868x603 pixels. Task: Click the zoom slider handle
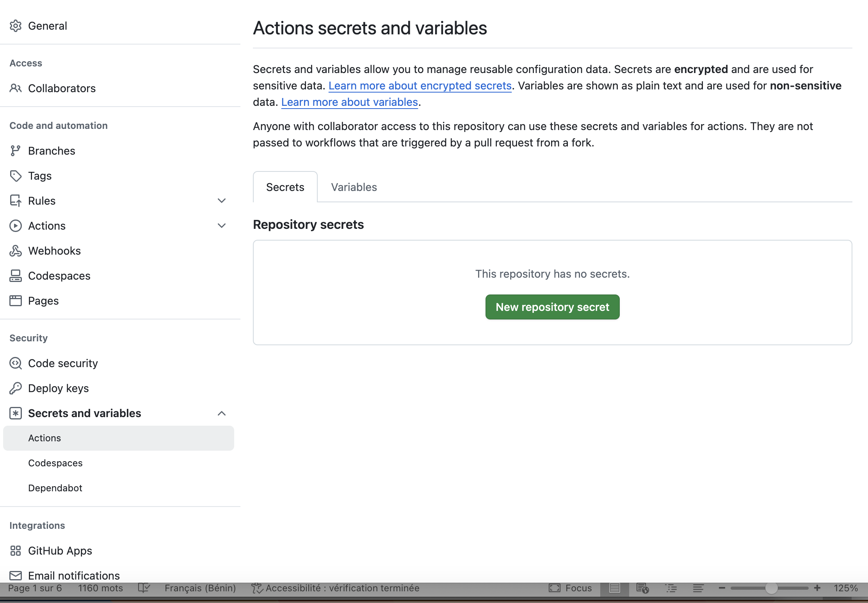[x=771, y=588]
